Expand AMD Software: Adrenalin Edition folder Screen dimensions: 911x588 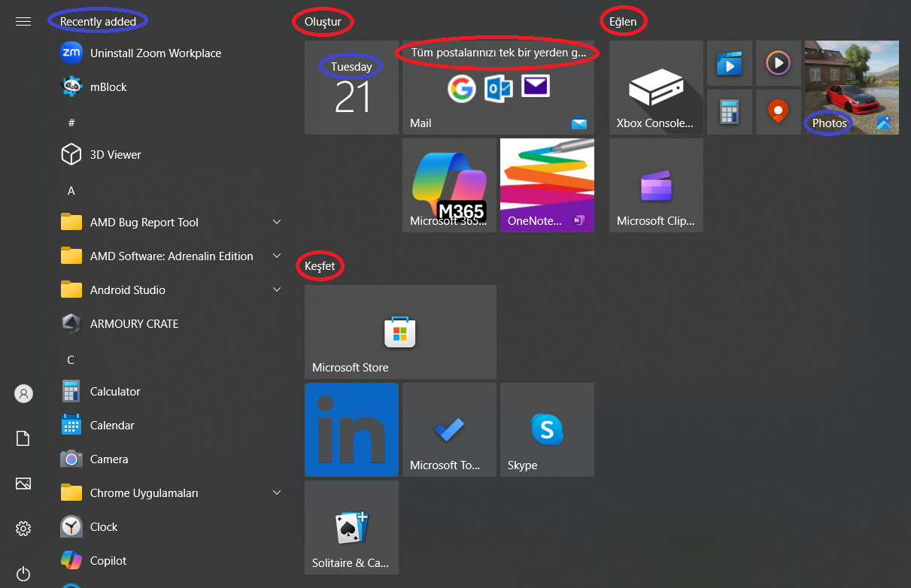click(x=171, y=256)
